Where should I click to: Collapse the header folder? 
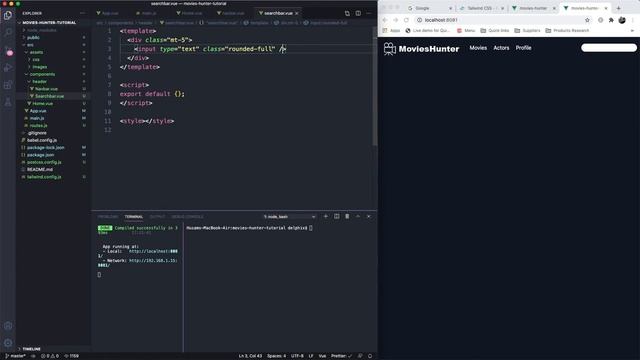coord(39,82)
